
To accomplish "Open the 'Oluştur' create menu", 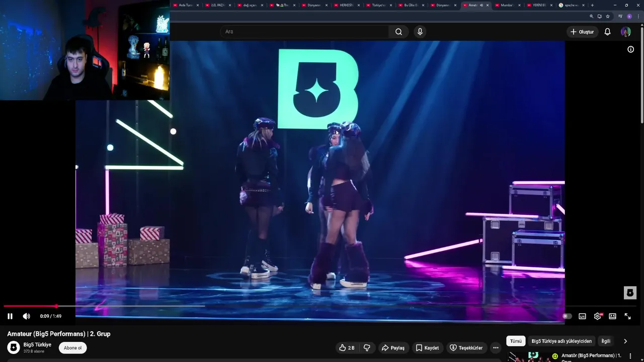I will point(582,32).
